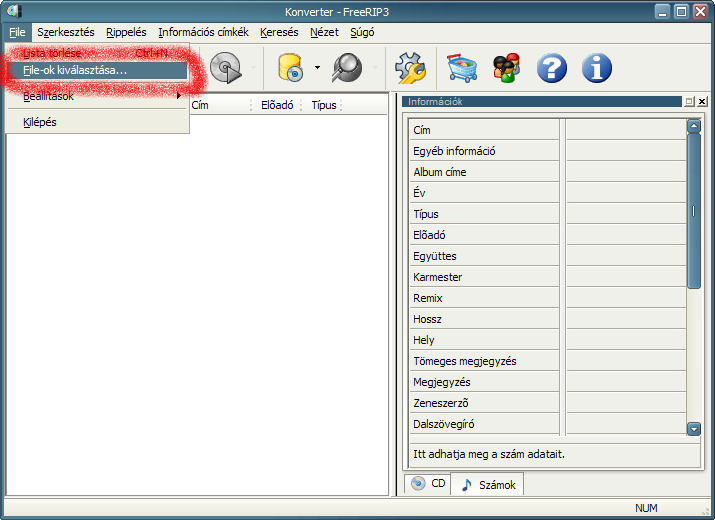Expand the CD database dropdown arrow
This screenshot has width=715, height=520.
point(317,68)
